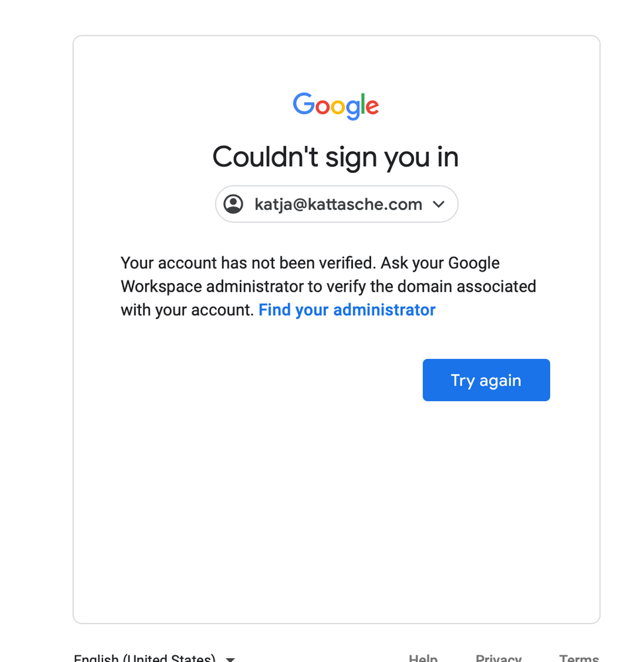This screenshot has width=644, height=662.
Task: Click the account not verified message text
Action: pos(329,286)
